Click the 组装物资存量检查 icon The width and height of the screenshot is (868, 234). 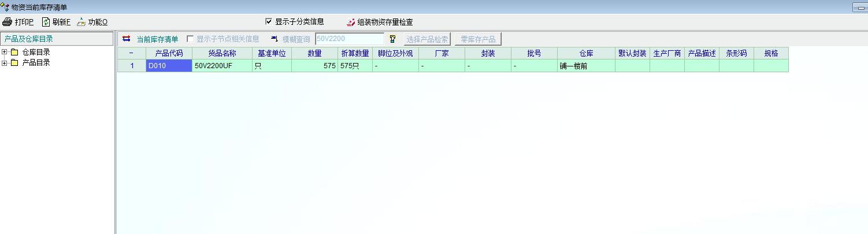pos(350,23)
